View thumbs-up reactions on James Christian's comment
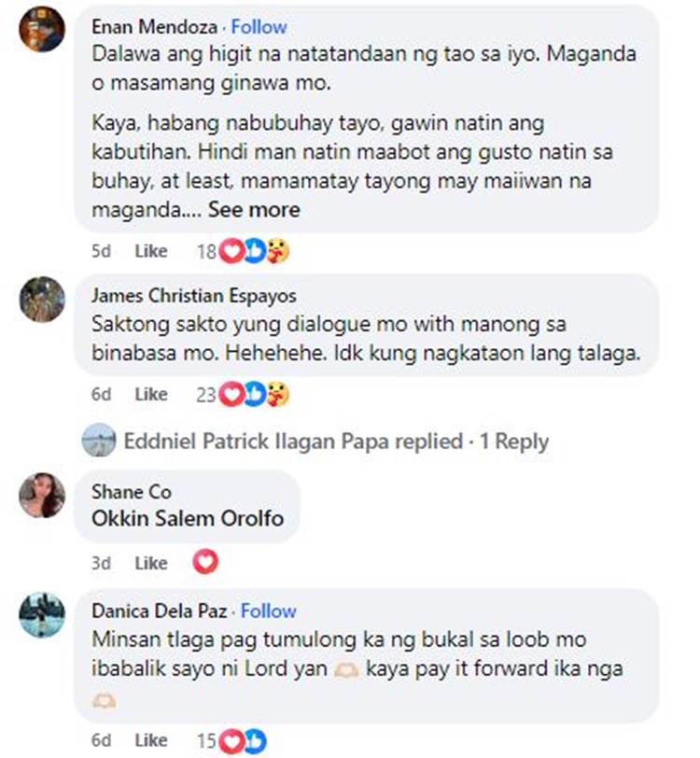The height and width of the screenshot is (758, 700). point(255,395)
